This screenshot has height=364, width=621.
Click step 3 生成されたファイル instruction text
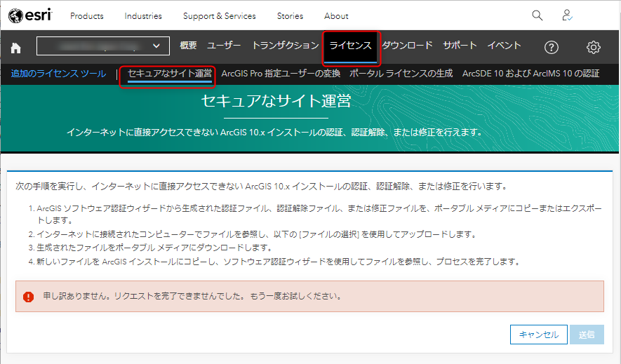(155, 248)
